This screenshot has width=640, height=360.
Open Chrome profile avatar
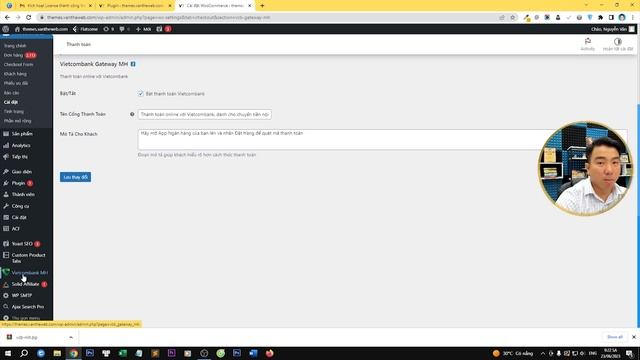(x=622, y=18)
